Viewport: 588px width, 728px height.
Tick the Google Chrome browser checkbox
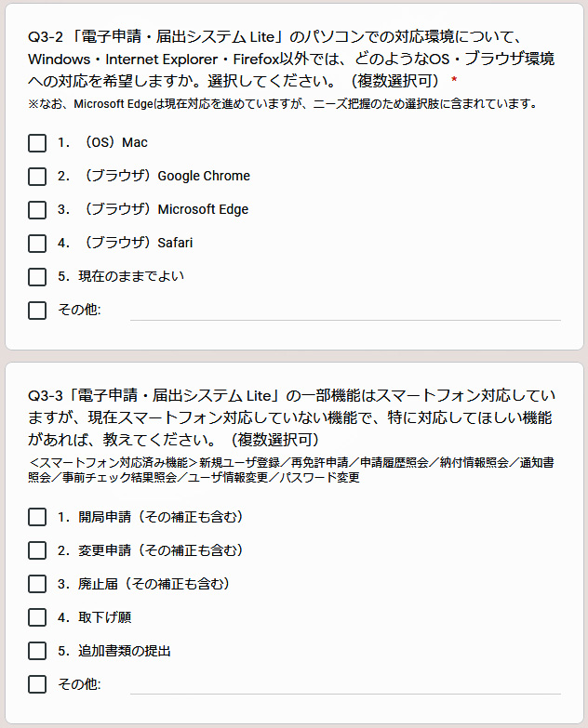click(37, 177)
